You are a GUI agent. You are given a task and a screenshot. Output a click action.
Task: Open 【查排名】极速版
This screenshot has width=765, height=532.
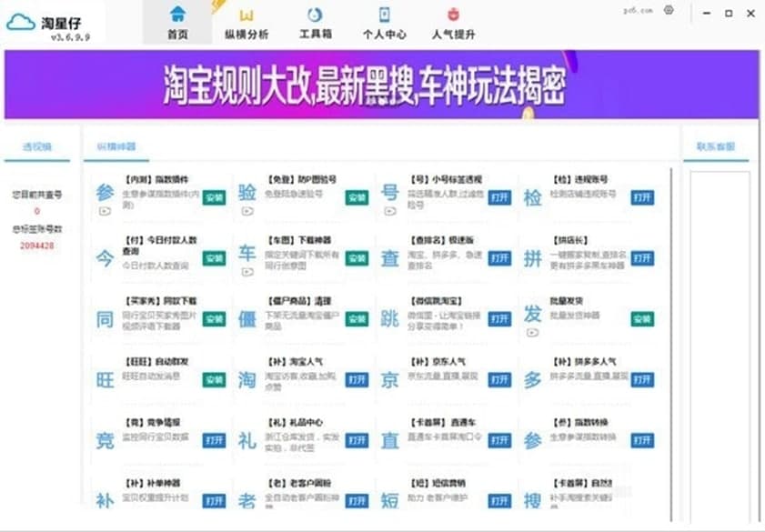(x=499, y=258)
